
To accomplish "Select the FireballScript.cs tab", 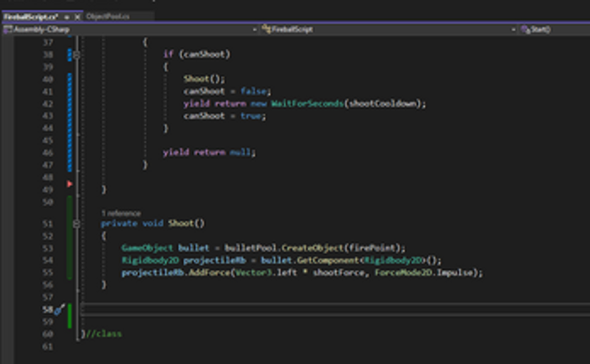I will click(x=30, y=16).
